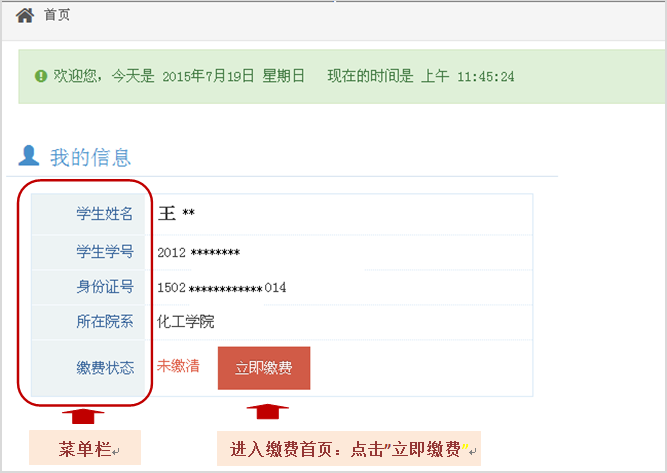Select the 缴费状态 row label
Screen dimensions: 667x473
coord(105,368)
